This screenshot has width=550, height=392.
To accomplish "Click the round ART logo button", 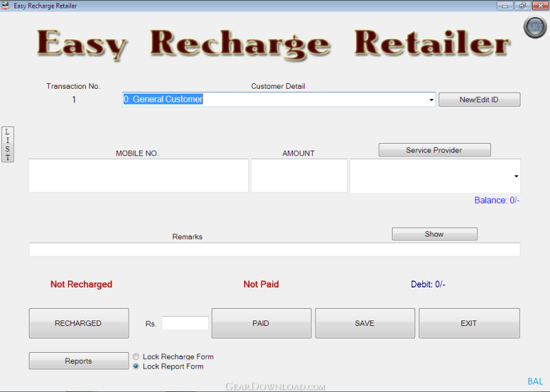I will pos(535,27).
